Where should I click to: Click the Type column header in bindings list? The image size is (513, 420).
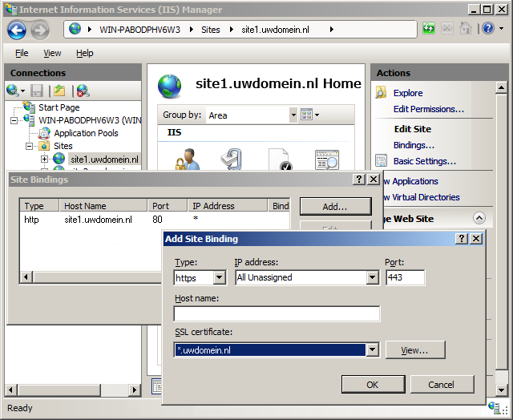39,206
